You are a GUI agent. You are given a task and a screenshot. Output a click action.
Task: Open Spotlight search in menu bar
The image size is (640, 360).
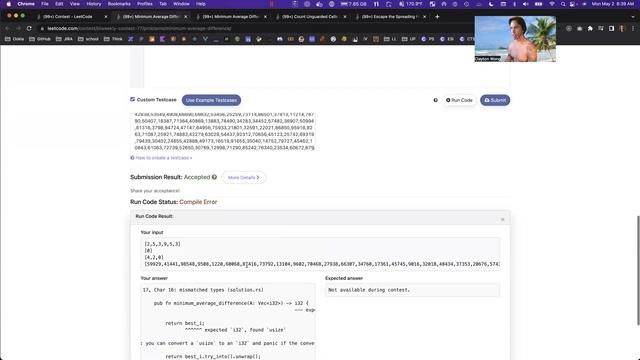click(563, 4)
